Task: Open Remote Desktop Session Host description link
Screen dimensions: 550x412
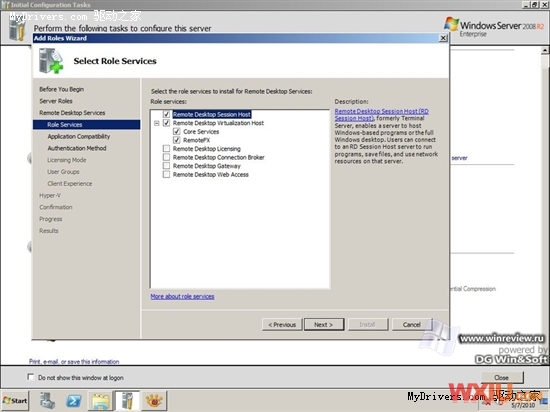Action: coord(381,115)
